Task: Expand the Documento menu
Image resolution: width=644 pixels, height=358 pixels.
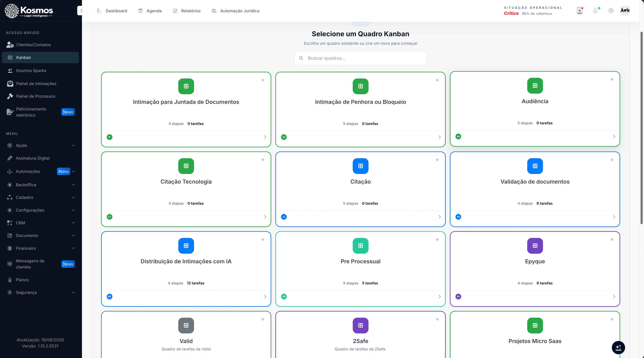Action: (41, 236)
